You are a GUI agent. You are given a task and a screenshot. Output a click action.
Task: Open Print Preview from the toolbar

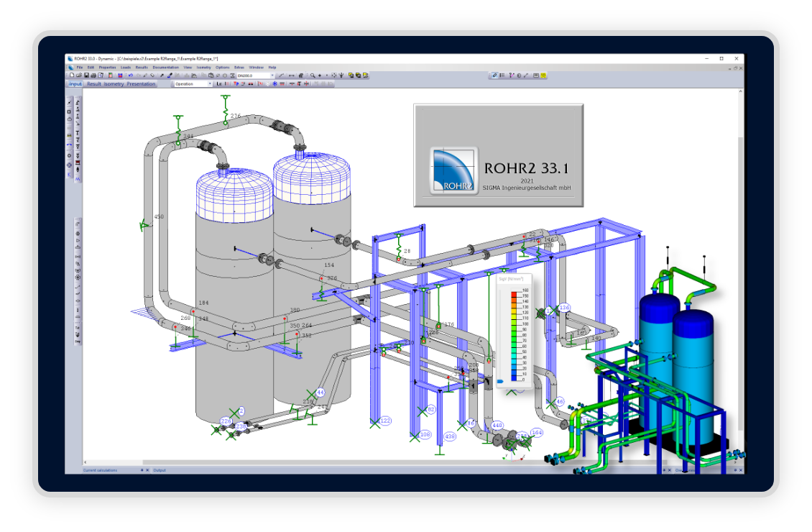coord(101,75)
